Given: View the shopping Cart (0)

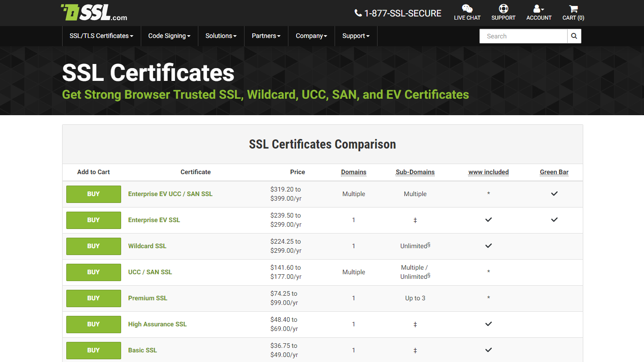Looking at the screenshot, I should (573, 13).
